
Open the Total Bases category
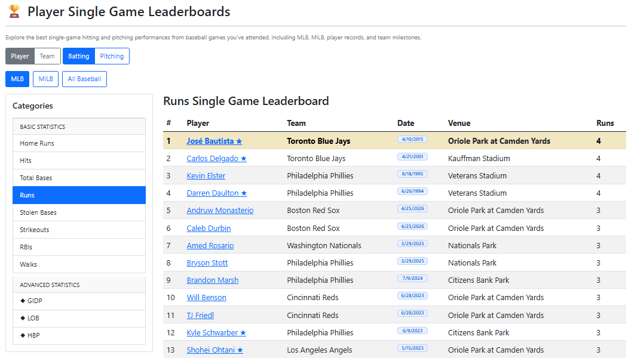(x=79, y=178)
